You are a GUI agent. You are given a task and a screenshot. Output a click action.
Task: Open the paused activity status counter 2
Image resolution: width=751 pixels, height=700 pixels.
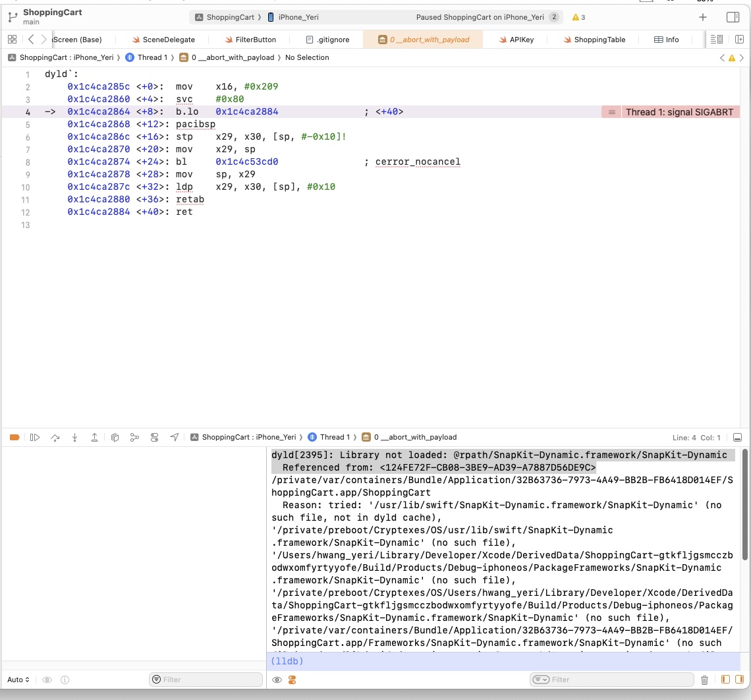click(554, 17)
